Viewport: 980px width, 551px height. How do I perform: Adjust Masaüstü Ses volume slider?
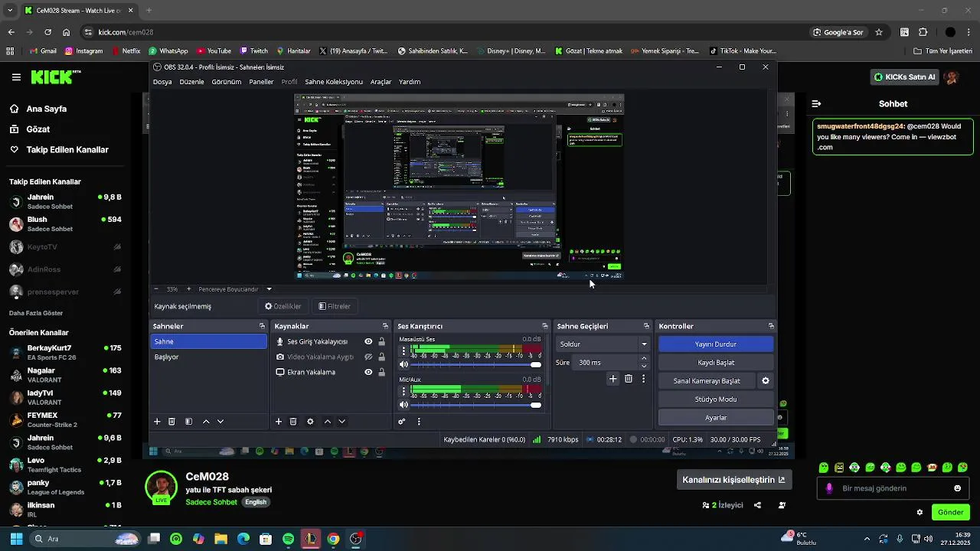click(476, 364)
